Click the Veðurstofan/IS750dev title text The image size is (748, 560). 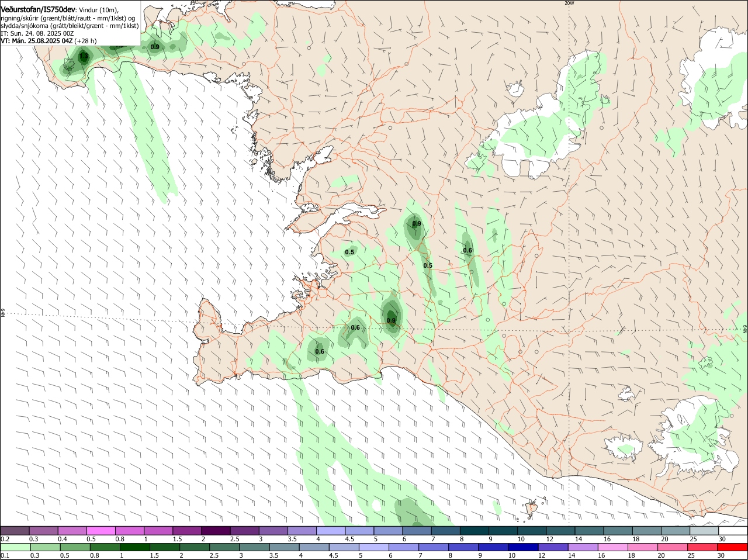[38, 10]
